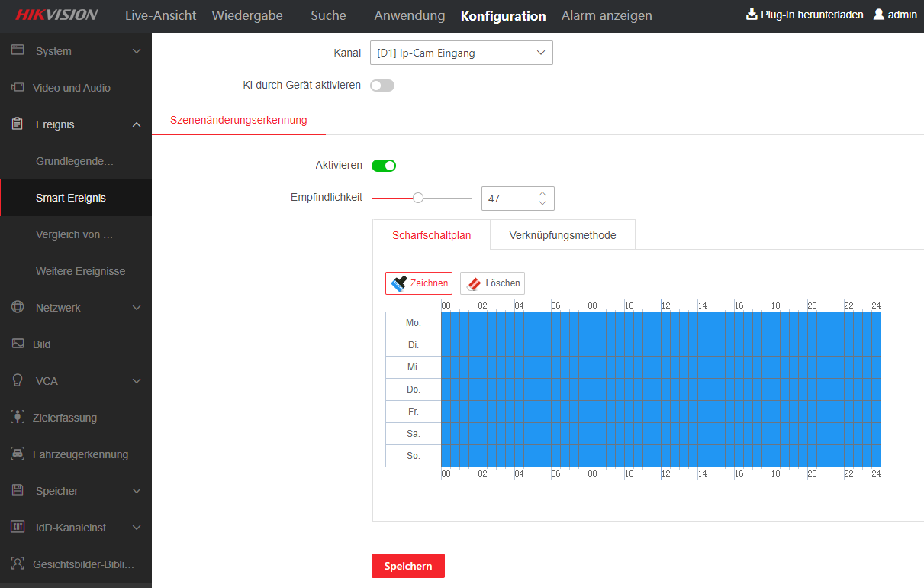Click the Plug-In herunterladen download icon
The image size is (924, 588).
point(752,15)
